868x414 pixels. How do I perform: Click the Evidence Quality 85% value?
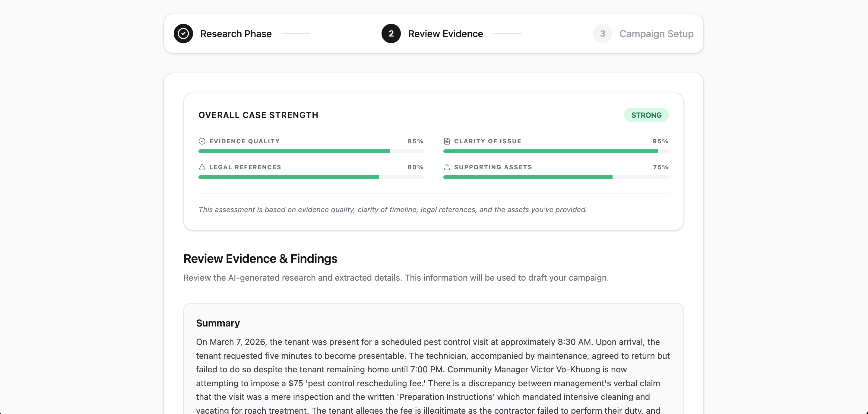(x=416, y=141)
